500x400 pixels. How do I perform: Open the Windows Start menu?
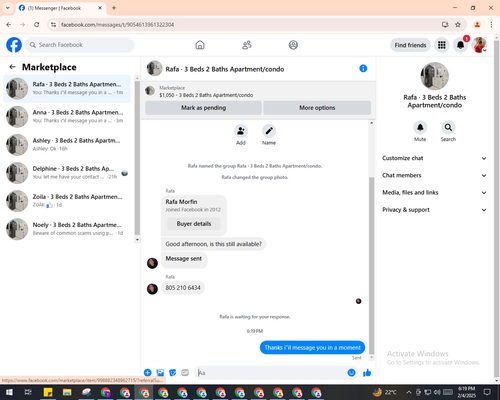[x=9, y=392]
